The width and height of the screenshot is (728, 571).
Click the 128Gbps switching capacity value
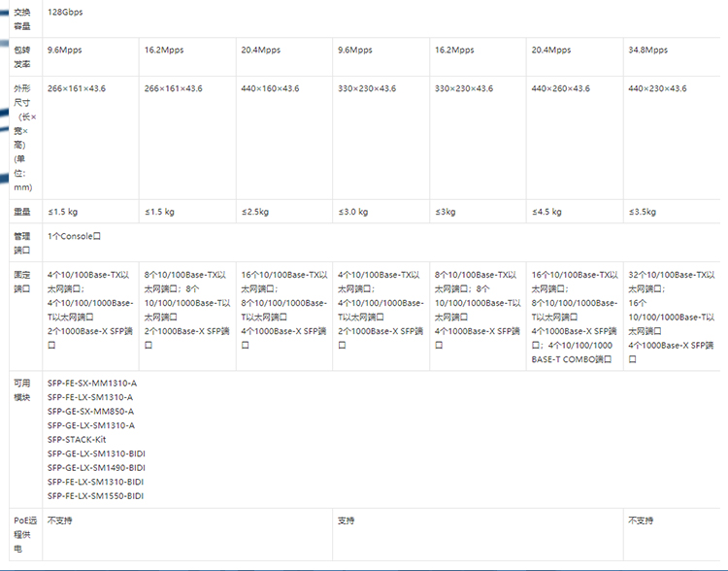(66, 12)
